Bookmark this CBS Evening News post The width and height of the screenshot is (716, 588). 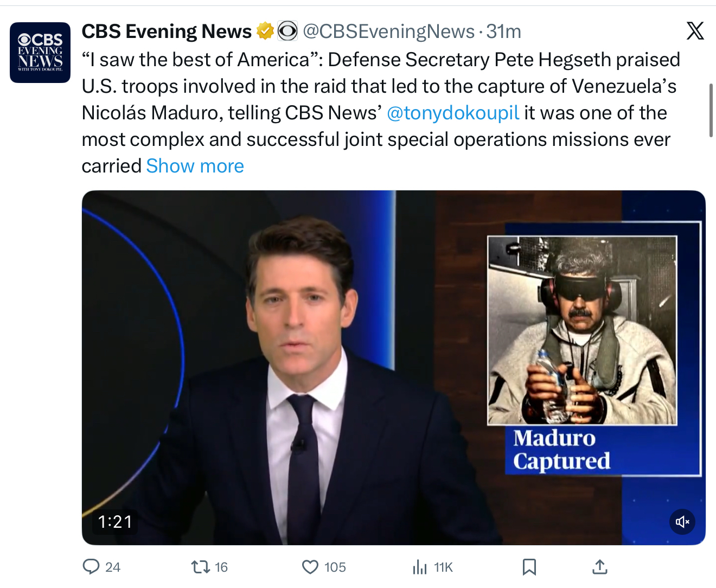point(529,567)
